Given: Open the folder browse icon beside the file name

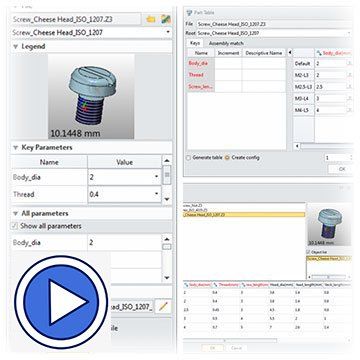Looking at the screenshot, I should click(151, 19).
